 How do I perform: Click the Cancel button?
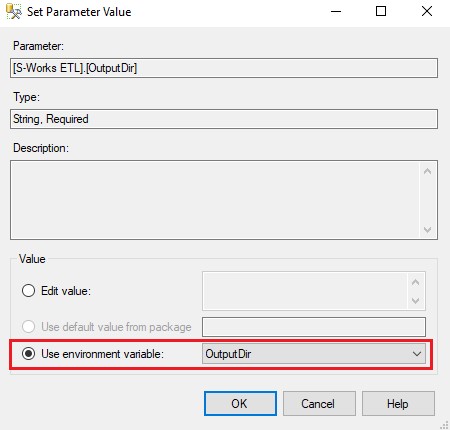[x=319, y=404]
